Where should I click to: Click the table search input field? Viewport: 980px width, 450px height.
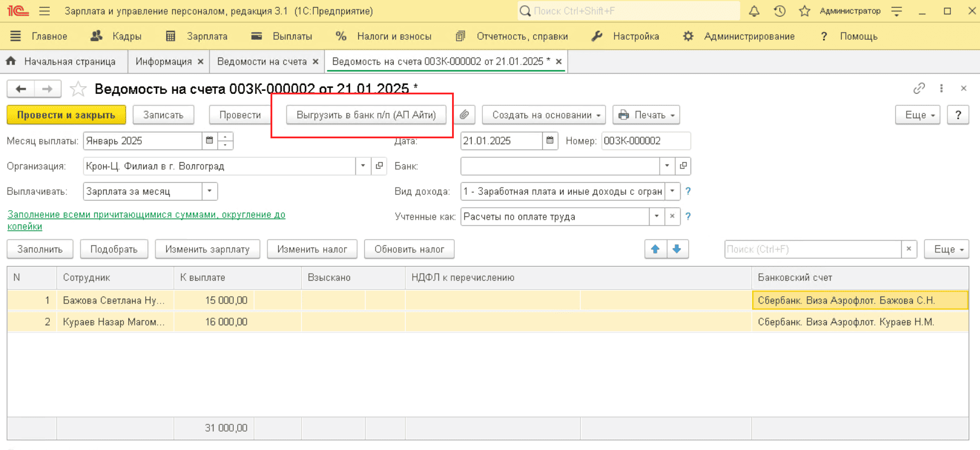coord(812,249)
